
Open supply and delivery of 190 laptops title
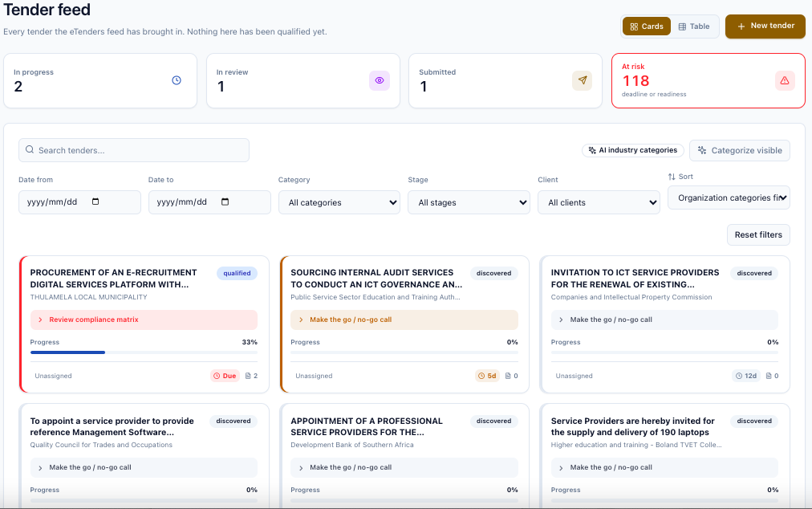click(633, 426)
